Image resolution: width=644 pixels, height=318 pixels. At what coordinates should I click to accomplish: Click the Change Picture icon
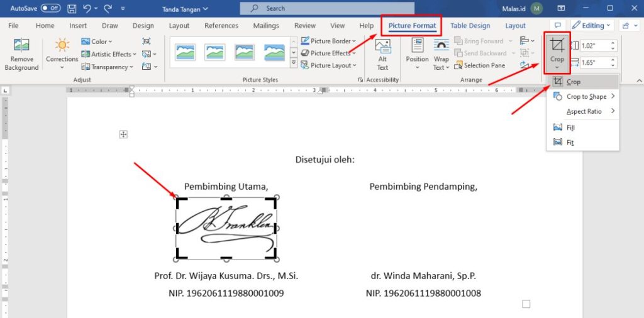tap(149, 54)
